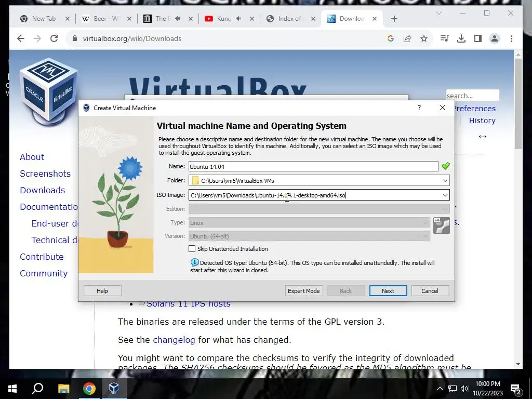Click the Next button
Viewport: 532px width, 399px height.
click(388, 291)
